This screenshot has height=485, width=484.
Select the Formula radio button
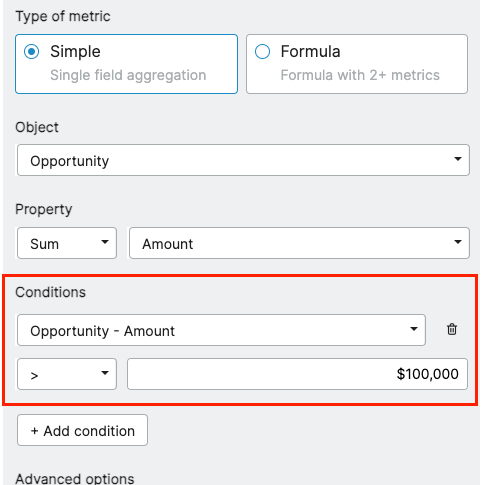262,52
